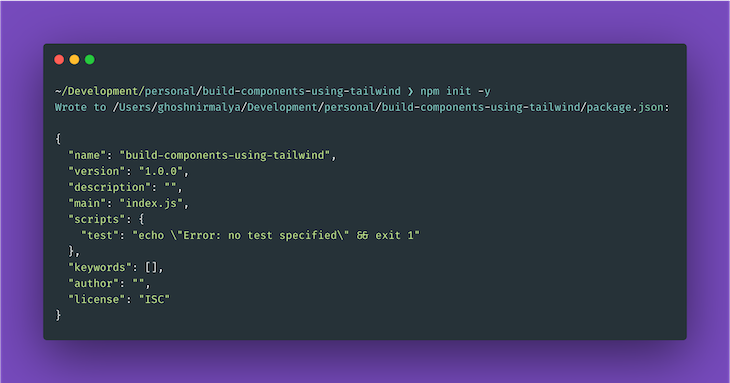Click the "keywords" empty array brackets
The image size is (730, 383).
click(151, 268)
